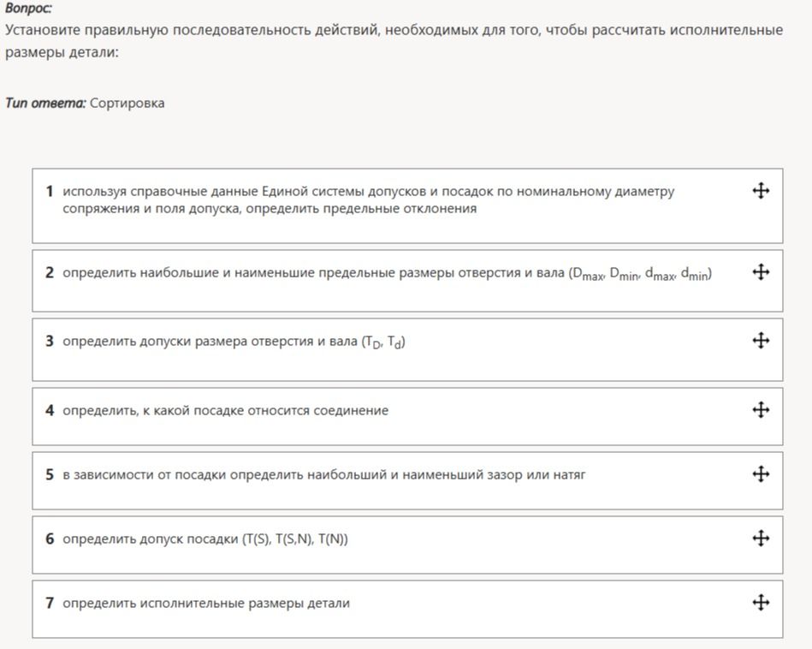Click number 7 label of last item

coord(49,603)
